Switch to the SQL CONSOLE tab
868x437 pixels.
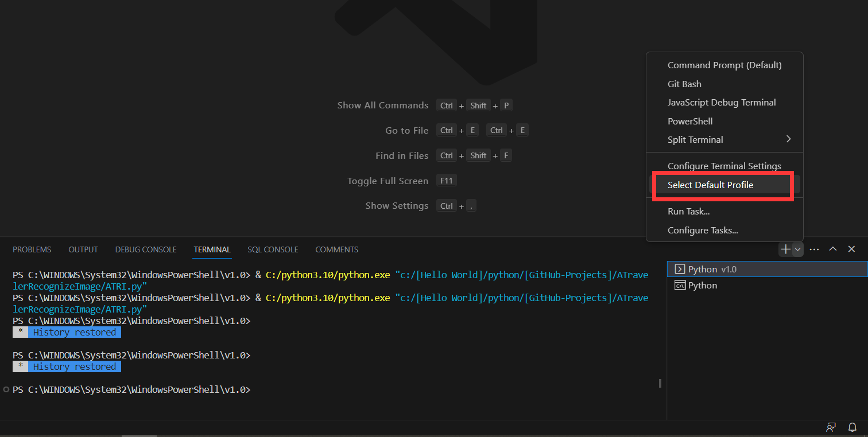pyautogui.click(x=273, y=249)
